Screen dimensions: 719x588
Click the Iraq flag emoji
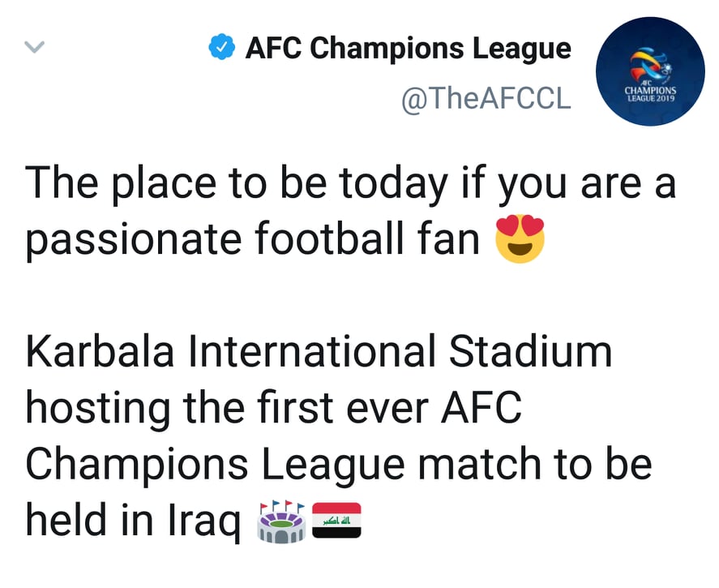pyautogui.click(x=336, y=521)
